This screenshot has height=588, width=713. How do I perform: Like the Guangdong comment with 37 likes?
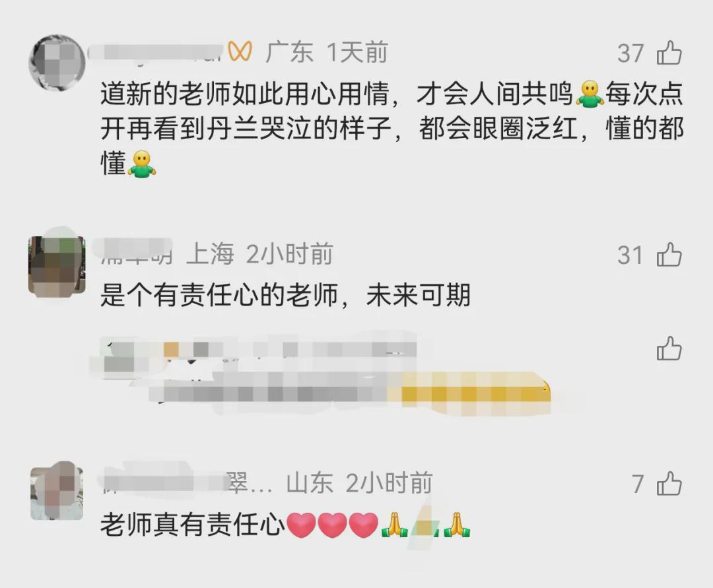(x=669, y=53)
